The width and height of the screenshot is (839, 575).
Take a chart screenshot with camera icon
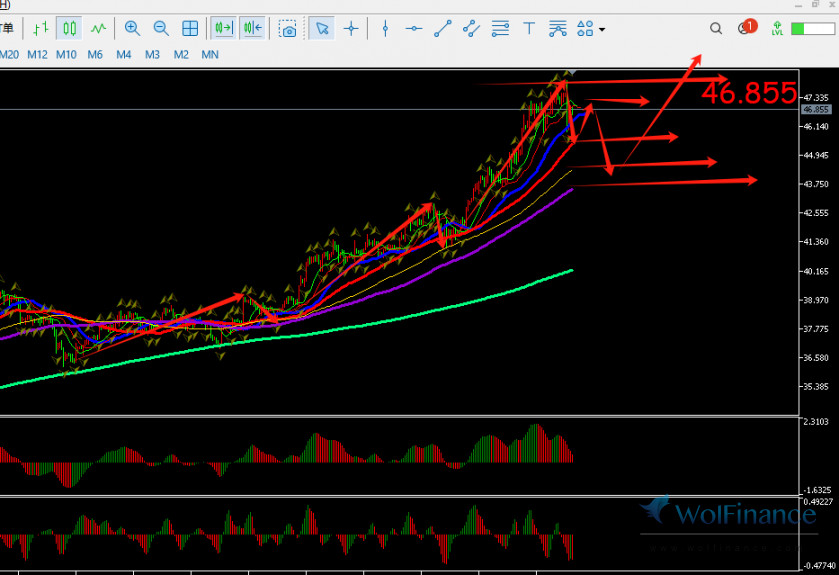pyautogui.click(x=288, y=29)
